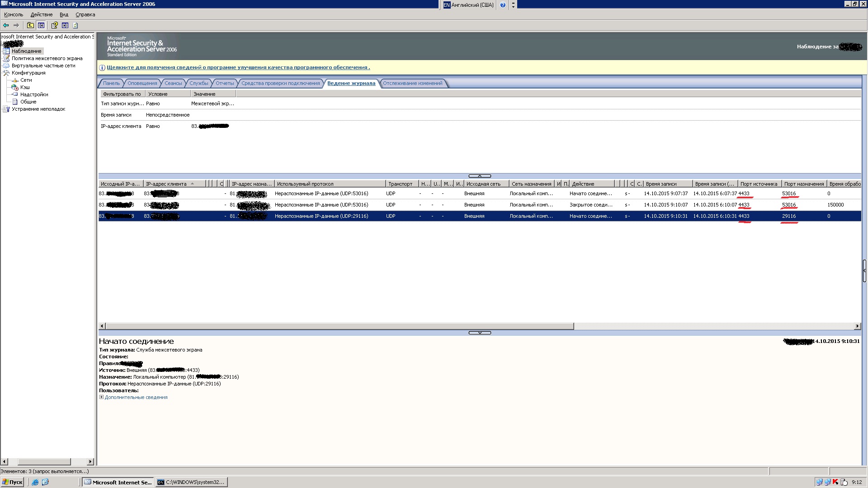Select the Конфигурация tree node
The image size is (868, 488).
28,73
